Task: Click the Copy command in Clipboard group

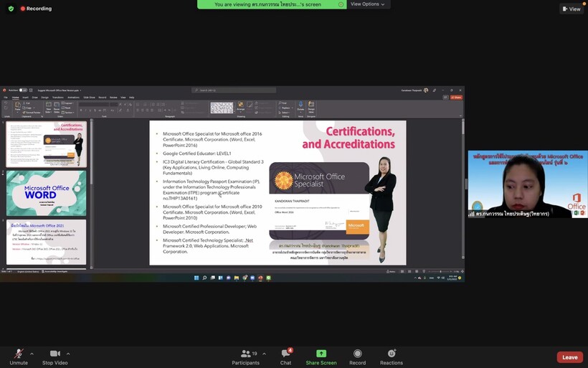Action: [x=27, y=108]
